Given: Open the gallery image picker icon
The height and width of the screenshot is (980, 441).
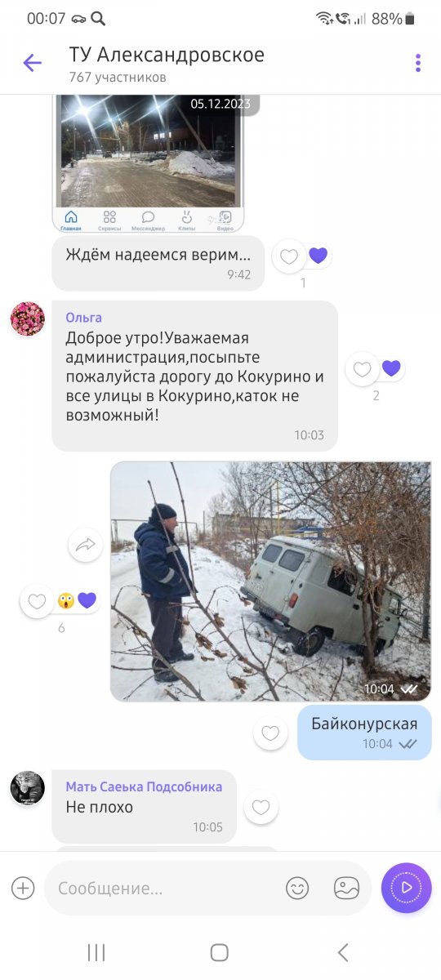Looking at the screenshot, I should click(x=346, y=888).
